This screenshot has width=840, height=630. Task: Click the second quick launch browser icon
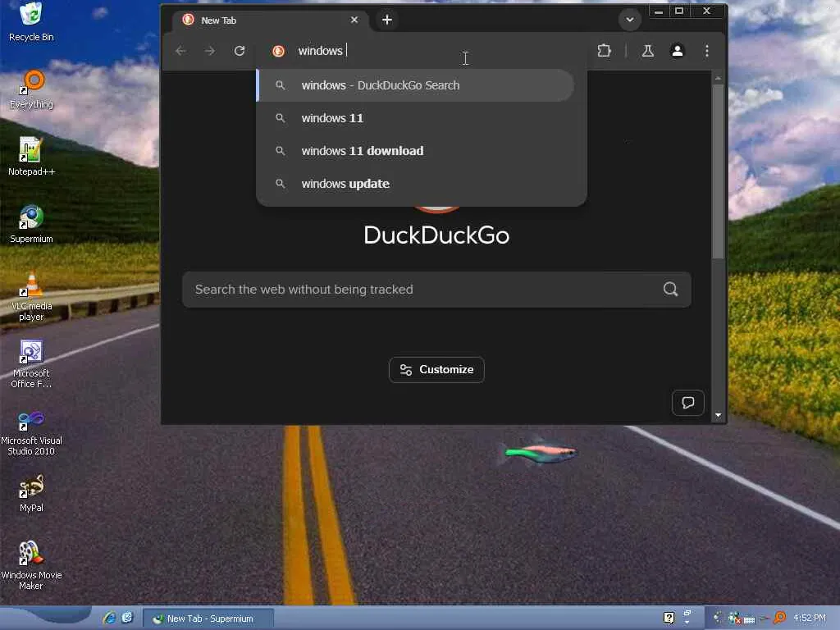[127, 618]
